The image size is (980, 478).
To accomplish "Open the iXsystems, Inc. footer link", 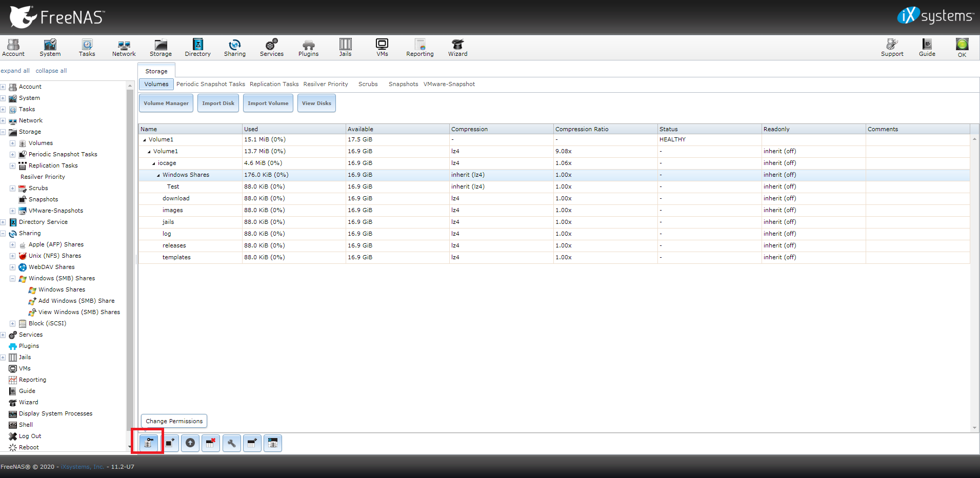I will (83, 467).
